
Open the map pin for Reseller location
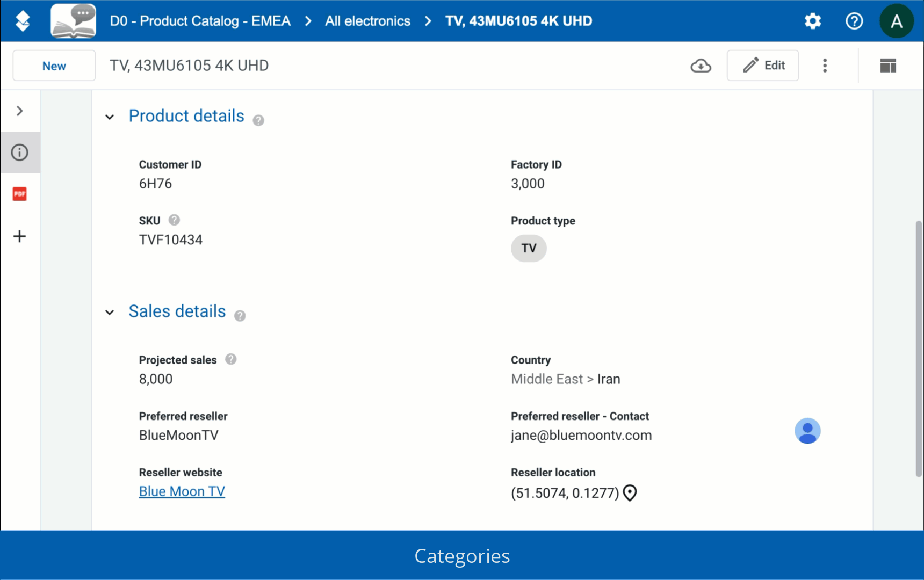pyautogui.click(x=630, y=493)
